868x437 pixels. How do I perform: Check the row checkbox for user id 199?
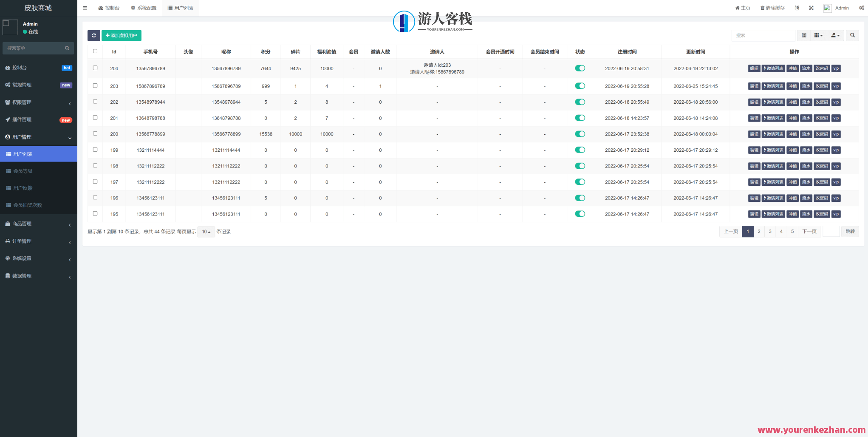95,150
